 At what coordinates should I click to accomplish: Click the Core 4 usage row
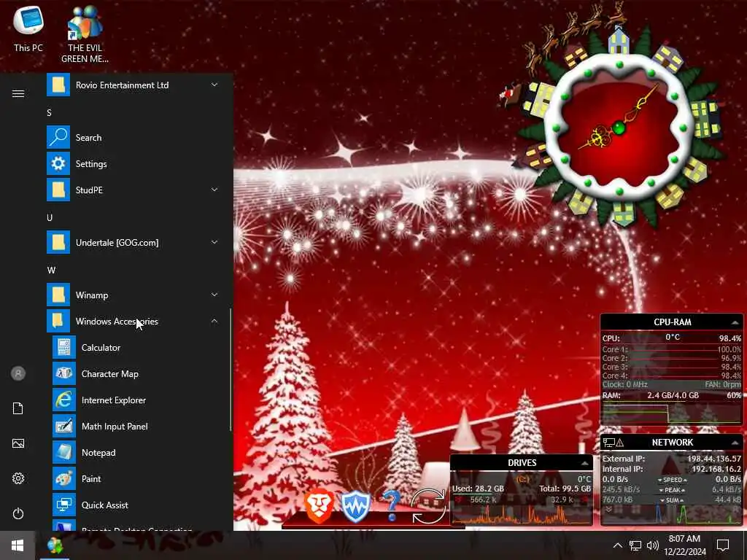[x=672, y=376]
